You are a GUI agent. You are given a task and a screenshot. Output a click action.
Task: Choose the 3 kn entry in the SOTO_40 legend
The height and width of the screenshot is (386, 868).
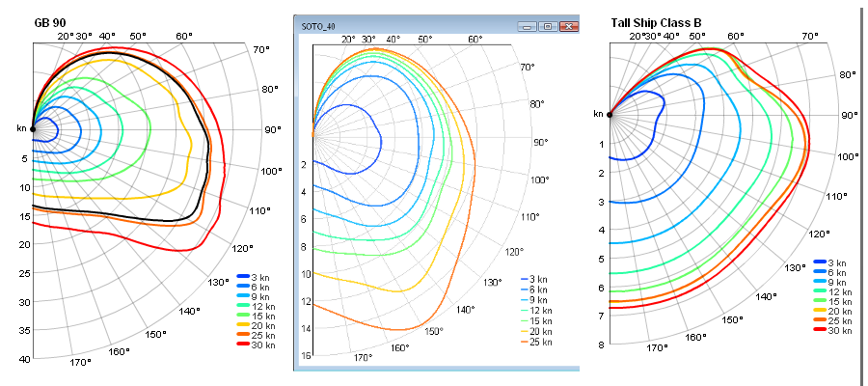[538, 278]
